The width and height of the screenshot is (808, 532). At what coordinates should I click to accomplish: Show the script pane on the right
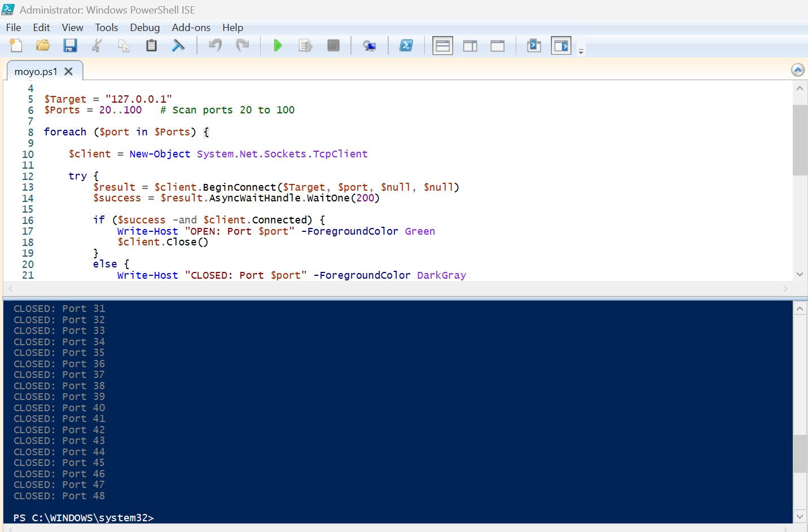470,46
